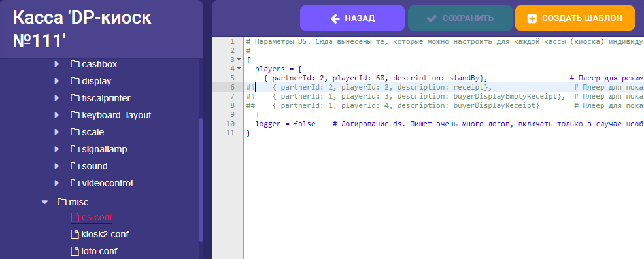Viewport: 644px width, 259px height.
Task: Click the СОХРАНИТЬ button
Action: coord(460,18)
